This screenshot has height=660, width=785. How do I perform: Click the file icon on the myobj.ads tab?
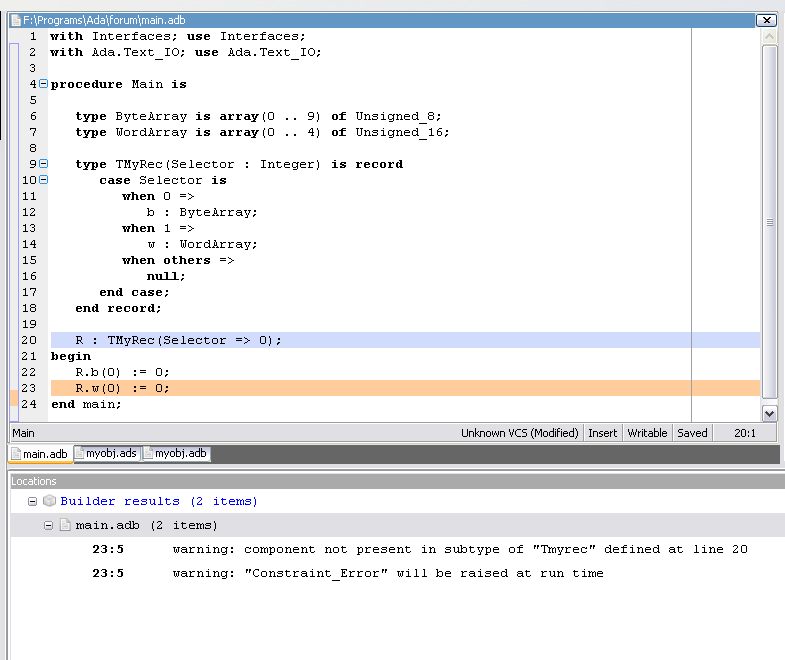[x=80, y=454]
